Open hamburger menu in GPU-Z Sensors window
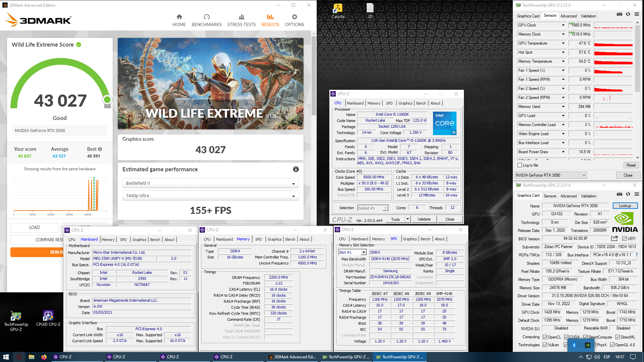The height and width of the screenshot is (362, 644). click(637, 14)
